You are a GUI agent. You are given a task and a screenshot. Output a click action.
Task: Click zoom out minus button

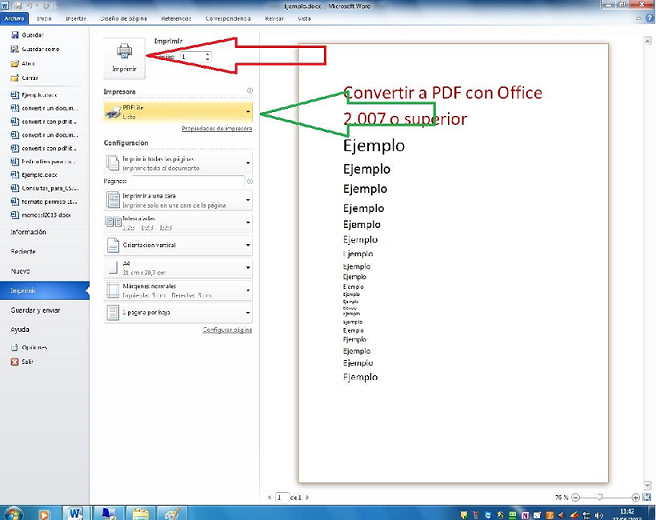(575, 497)
